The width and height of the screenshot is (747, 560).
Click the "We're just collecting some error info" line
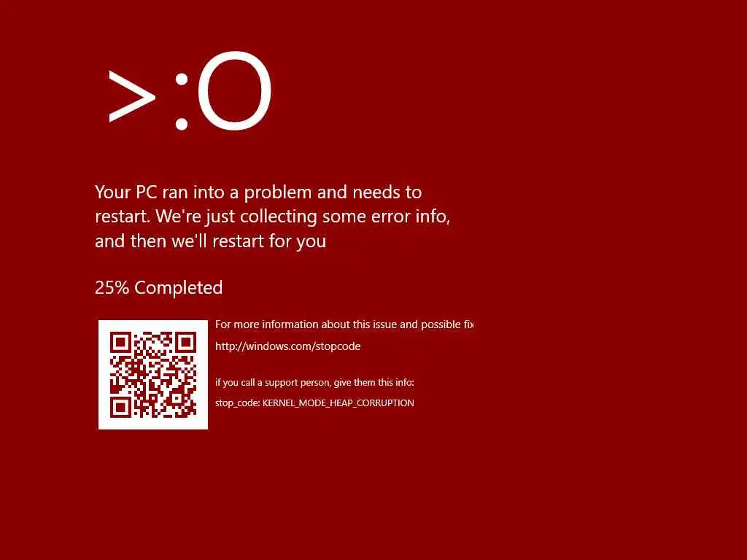coord(303,217)
